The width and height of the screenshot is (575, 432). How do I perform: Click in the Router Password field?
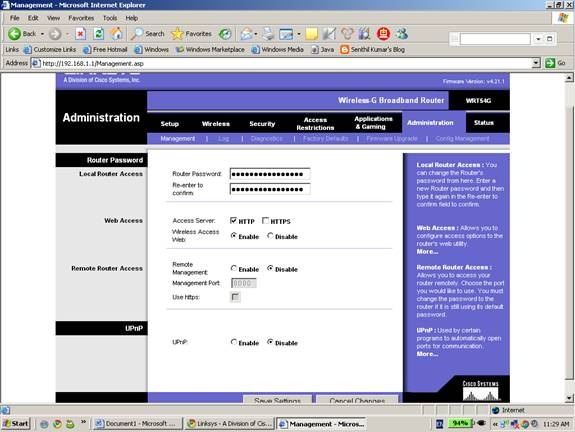pyautogui.click(x=270, y=174)
